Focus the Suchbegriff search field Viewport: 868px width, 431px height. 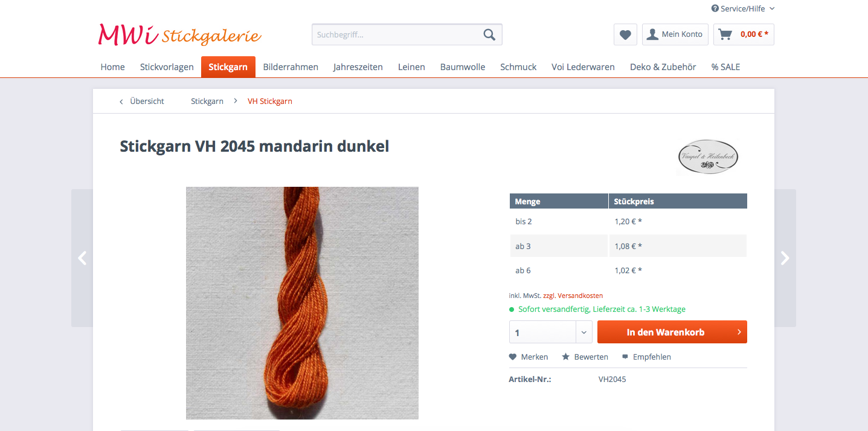click(396, 34)
